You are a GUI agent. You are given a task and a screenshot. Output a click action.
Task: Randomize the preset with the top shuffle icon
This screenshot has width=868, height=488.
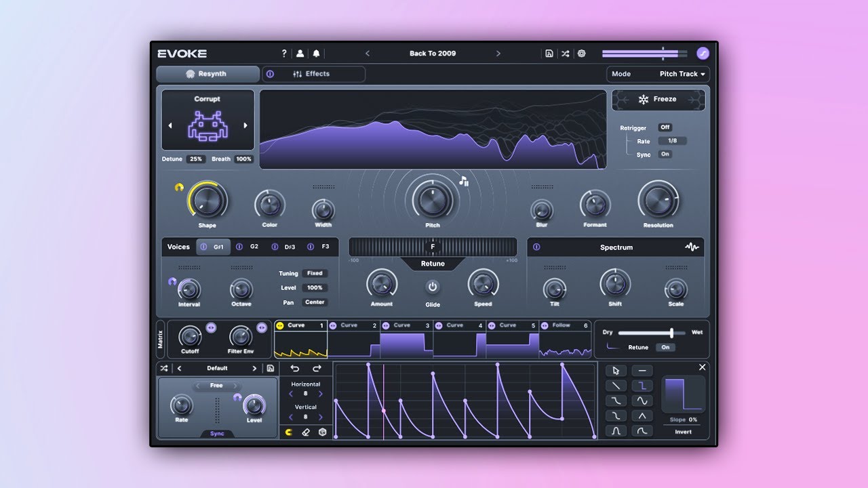(x=565, y=54)
